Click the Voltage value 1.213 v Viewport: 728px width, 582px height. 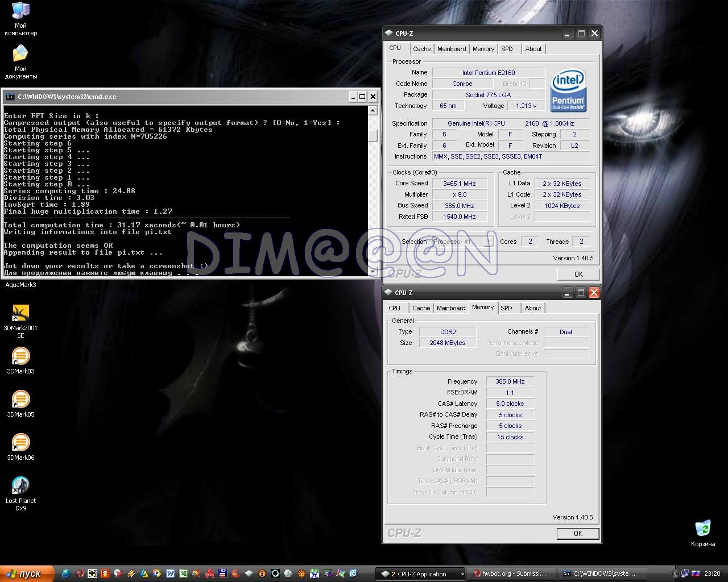(x=526, y=106)
